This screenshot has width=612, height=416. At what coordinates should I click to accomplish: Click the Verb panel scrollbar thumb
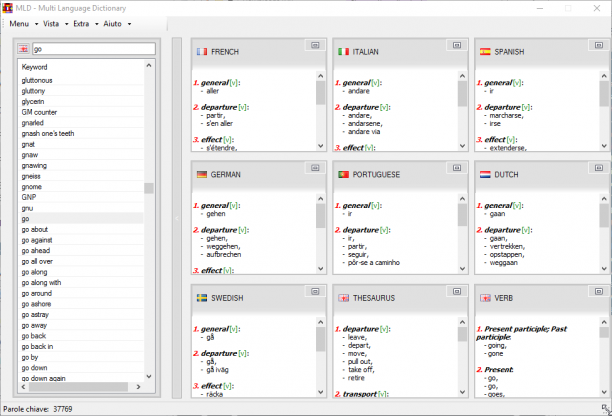[604, 332]
